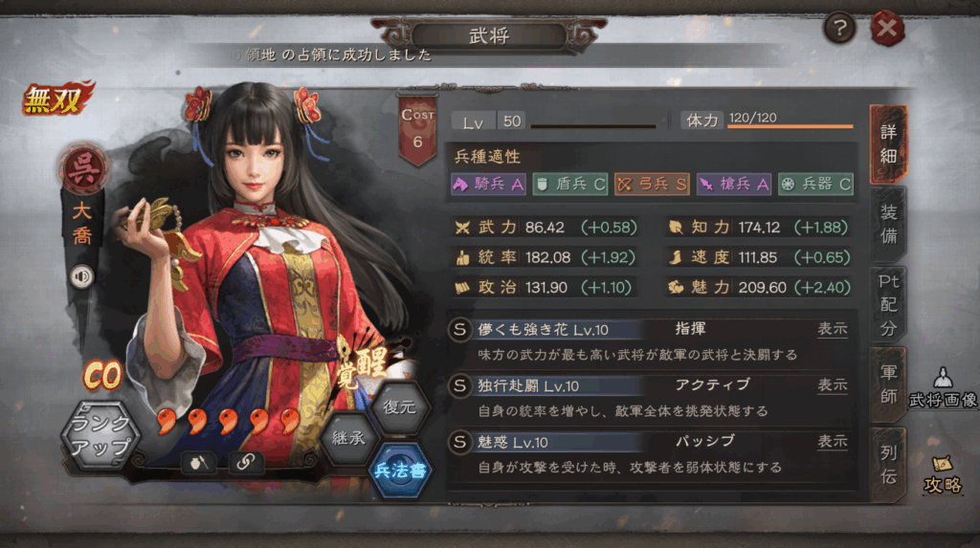The height and width of the screenshot is (548, 980).
Task: Select the 兵器 C troop aptitude icon
Action: click(x=815, y=184)
